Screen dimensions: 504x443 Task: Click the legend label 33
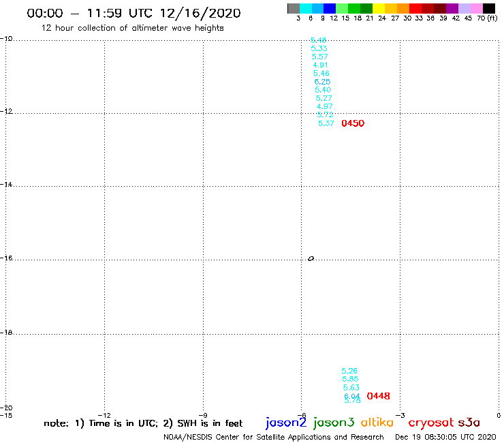[x=419, y=18]
